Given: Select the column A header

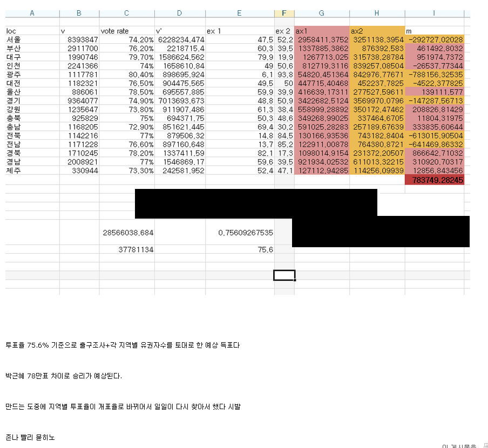Looking at the screenshot, I should pos(32,13).
